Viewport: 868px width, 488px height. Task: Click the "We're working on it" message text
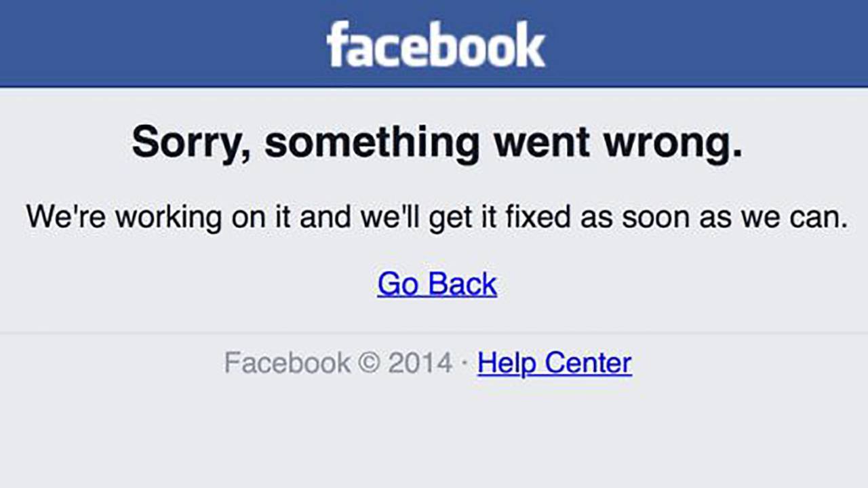tap(437, 217)
